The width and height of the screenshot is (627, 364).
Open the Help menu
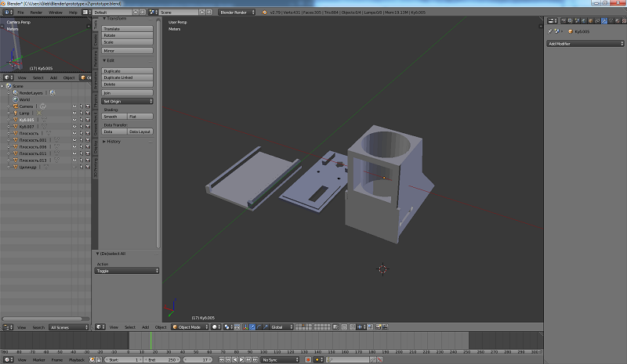point(73,13)
